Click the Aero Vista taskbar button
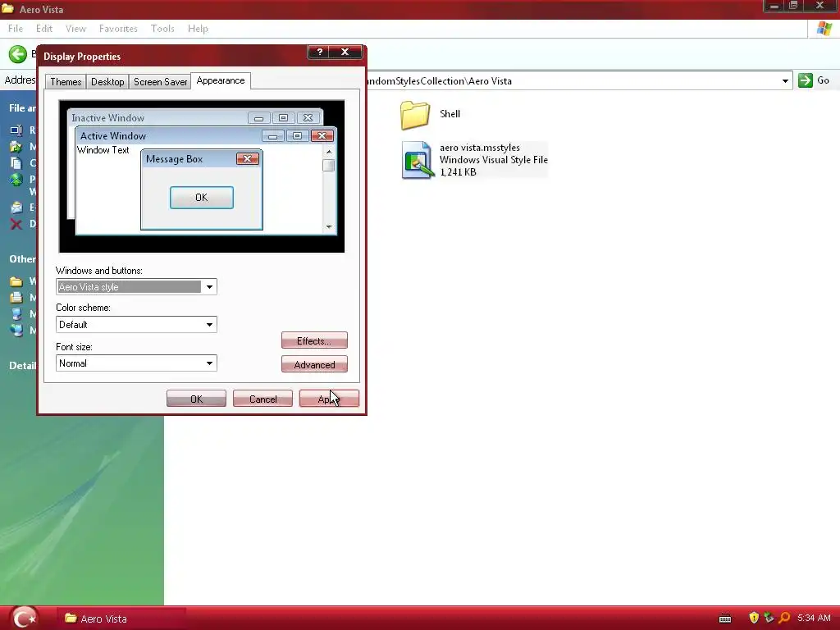 (122, 619)
